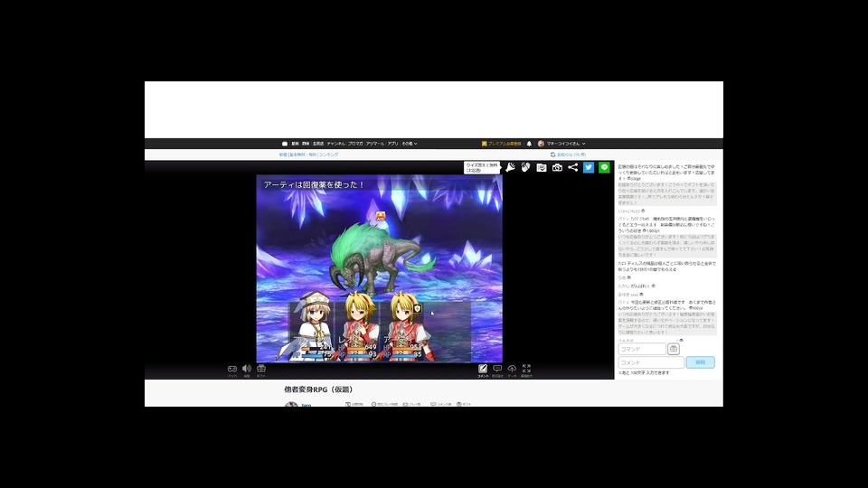
Task: Open the アプリ menu item
Action: [x=392, y=144]
